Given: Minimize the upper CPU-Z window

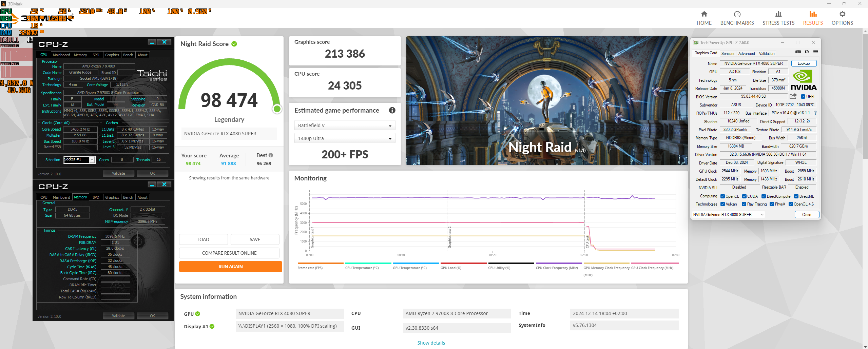Looking at the screenshot, I should pos(152,42).
